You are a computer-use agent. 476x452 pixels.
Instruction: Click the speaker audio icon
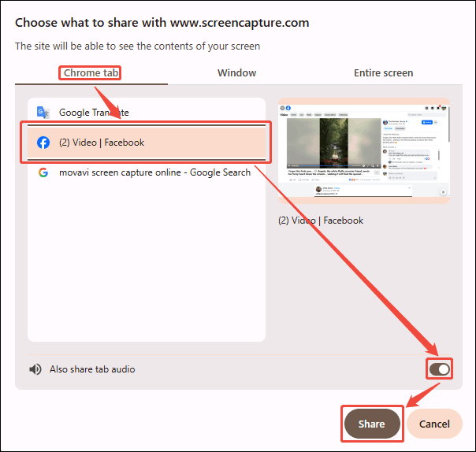click(x=35, y=369)
